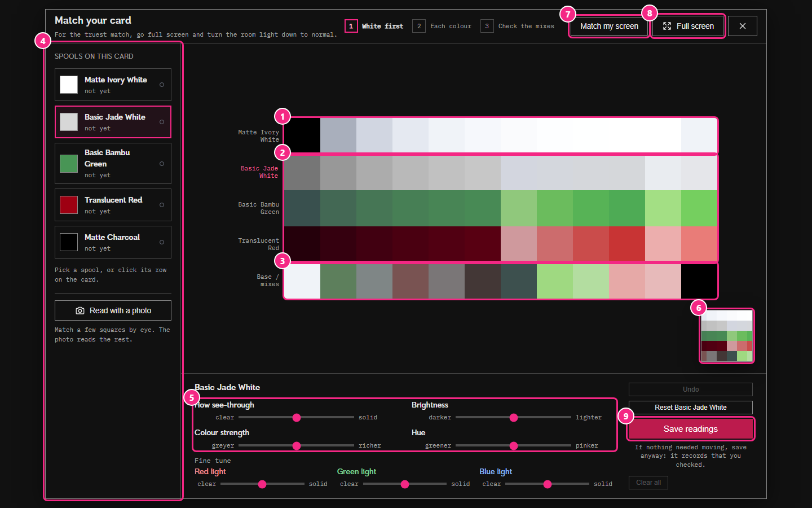This screenshot has width=812, height=508.
Task: Click the Translucent Red row label on card
Action: [x=258, y=244]
